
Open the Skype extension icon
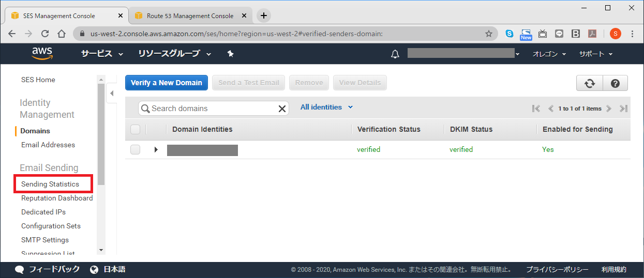point(510,34)
